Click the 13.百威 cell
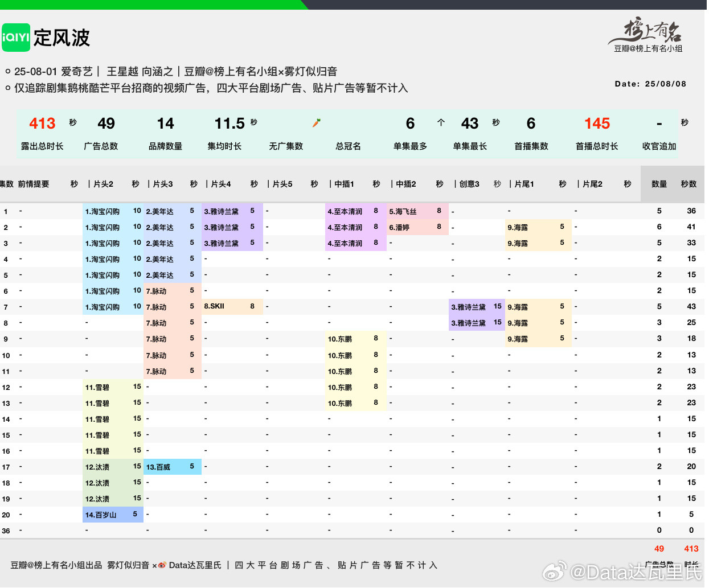The image size is (709, 588). [158, 467]
